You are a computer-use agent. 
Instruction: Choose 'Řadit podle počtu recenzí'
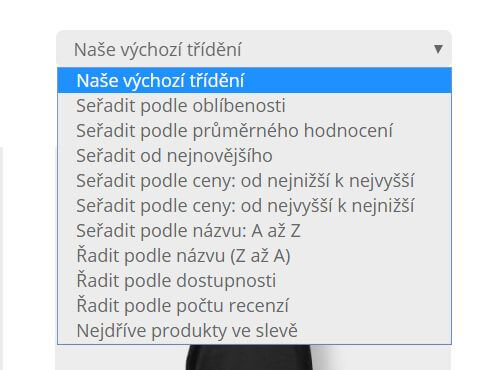(x=254, y=306)
